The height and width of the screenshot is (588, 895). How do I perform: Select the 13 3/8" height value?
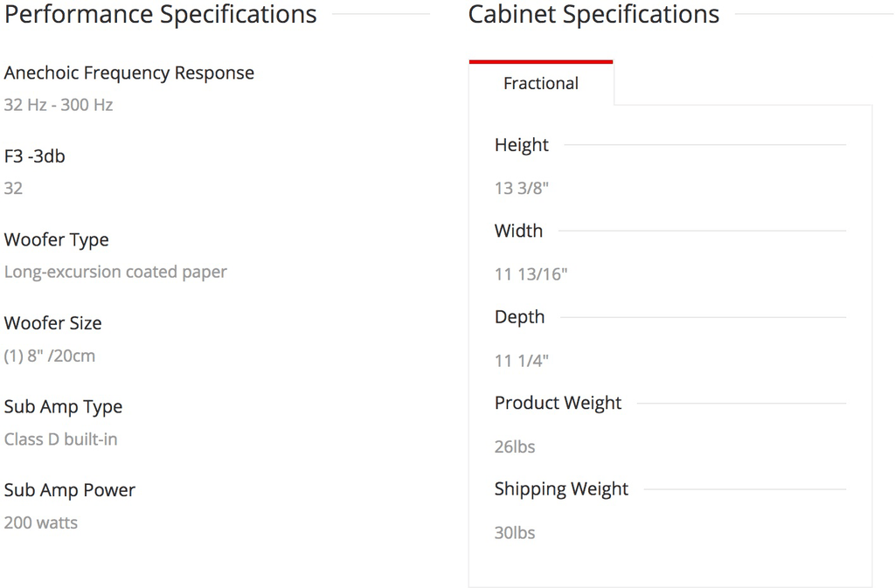click(x=522, y=188)
